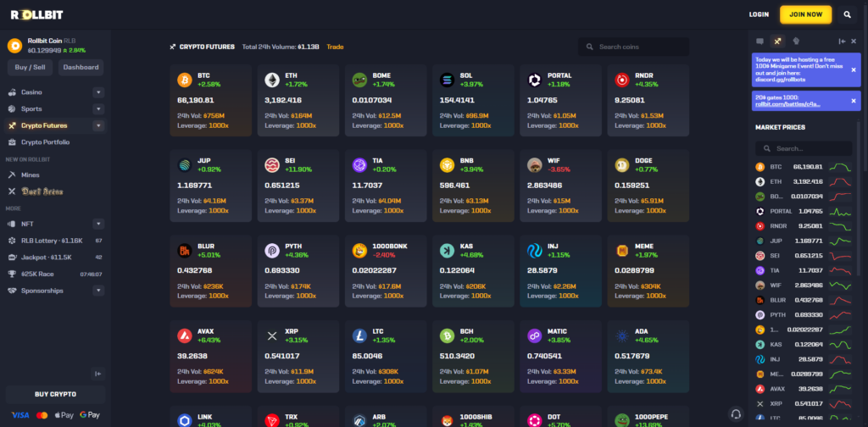Viewport: 868px width, 427px height.
Task: Click the LTC Litecoin icon
Action: click(359, 335)
